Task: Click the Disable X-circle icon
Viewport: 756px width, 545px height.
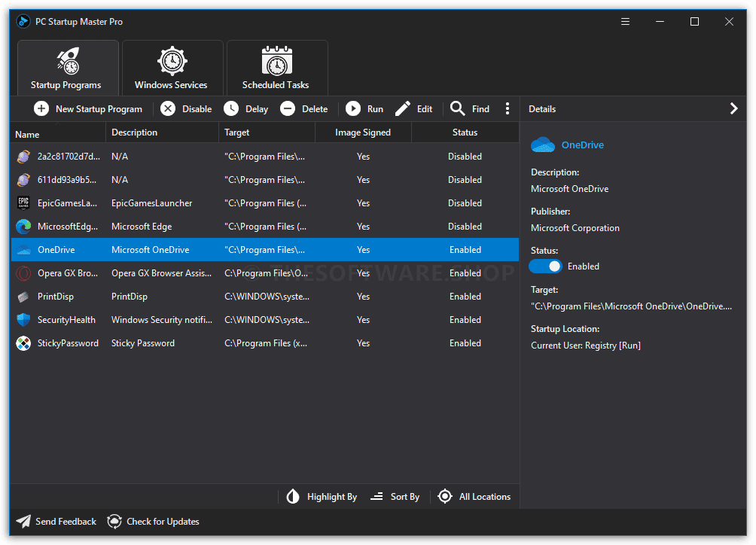Action: pyautogui.click(x=168, y=109)
